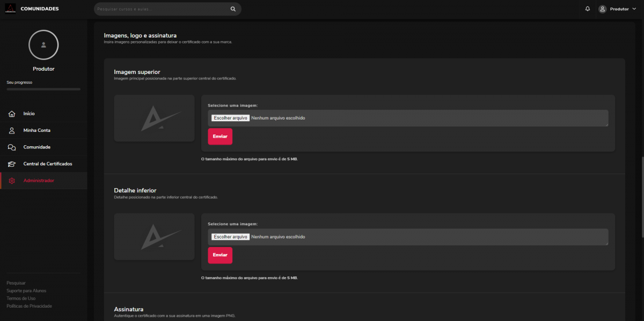The width and height of the screenshot is (644, 321).
Task: Click the search magnifier icon
Action: coord(233,9)
